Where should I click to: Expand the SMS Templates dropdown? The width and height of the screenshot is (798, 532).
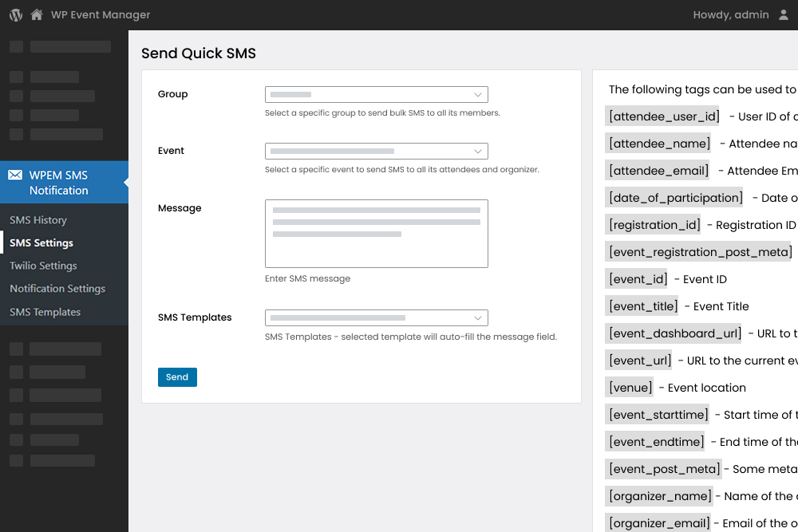(376, 317)
